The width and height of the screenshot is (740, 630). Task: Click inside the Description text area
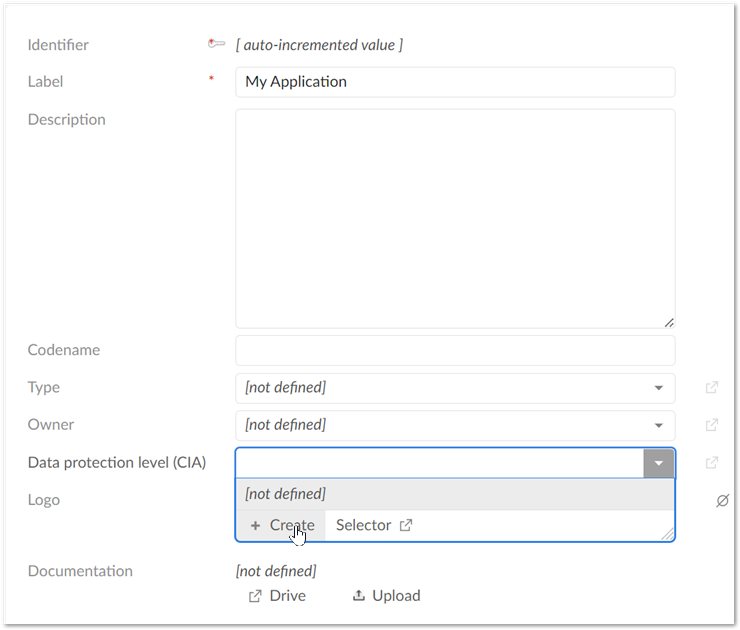(x=455, y=218)
